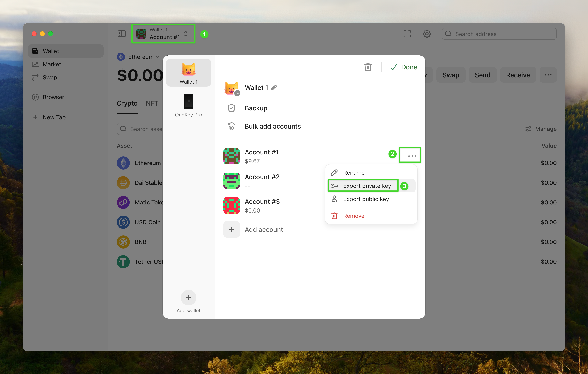Click the Dai Stablecoin token icon
Viewport: 588px width, 374px height.
tap(123, 183)
